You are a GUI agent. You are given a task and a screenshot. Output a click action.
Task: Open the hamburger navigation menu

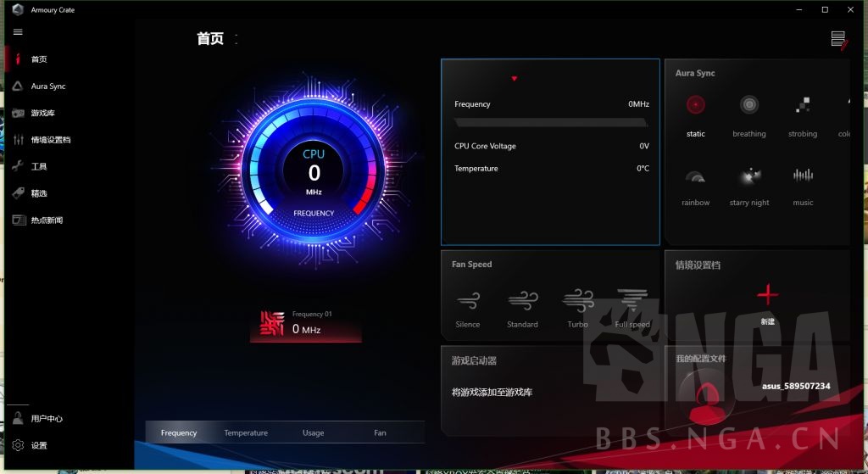tap(18, 32)
